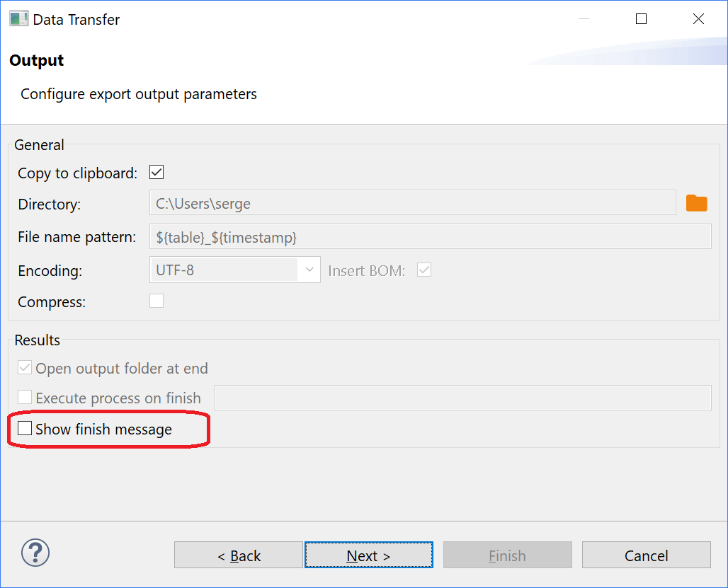
Task: Click the Configure export output parameters subtitle
Action: pos(138,93)
